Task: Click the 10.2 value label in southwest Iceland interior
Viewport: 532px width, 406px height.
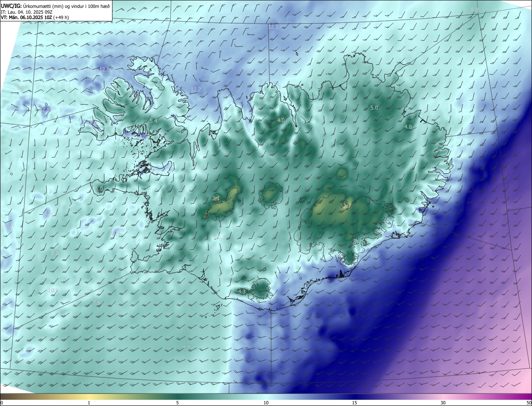Action: point(220,237)
